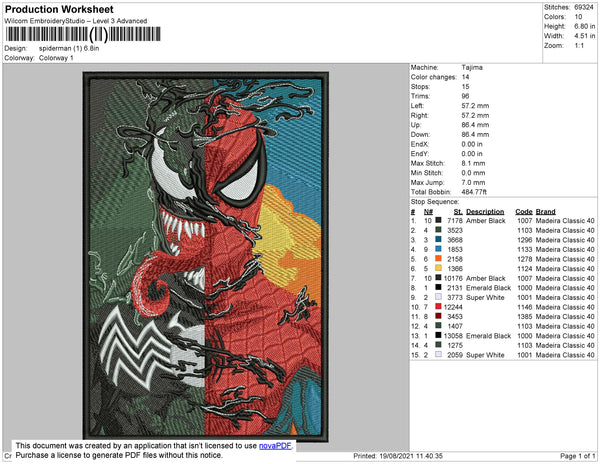Click the embroidery design preview image
600x464 pixels.
[206, 257]
